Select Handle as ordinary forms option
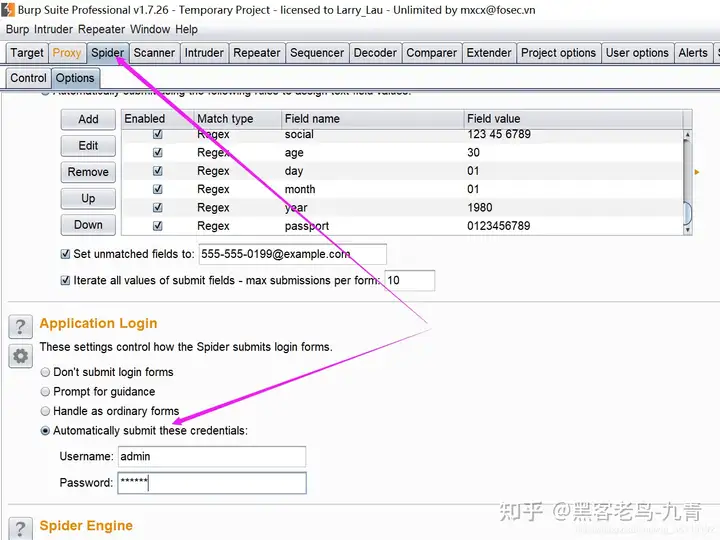The image size is (720, 540). 45,411
